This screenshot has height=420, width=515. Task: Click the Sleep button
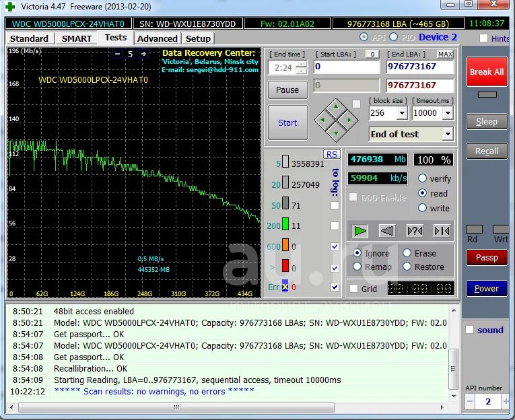(487, 122)
